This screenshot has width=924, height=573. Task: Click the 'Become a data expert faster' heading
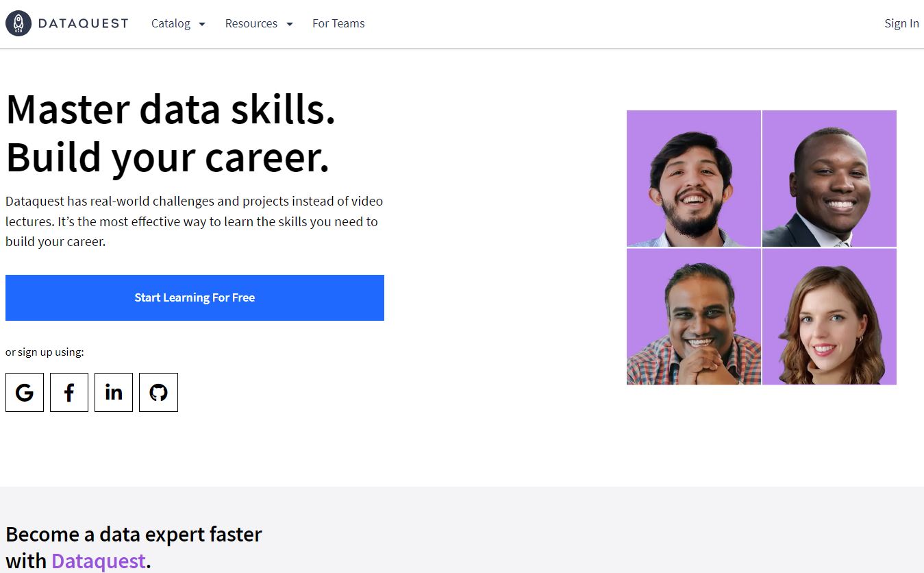(134, 534)
